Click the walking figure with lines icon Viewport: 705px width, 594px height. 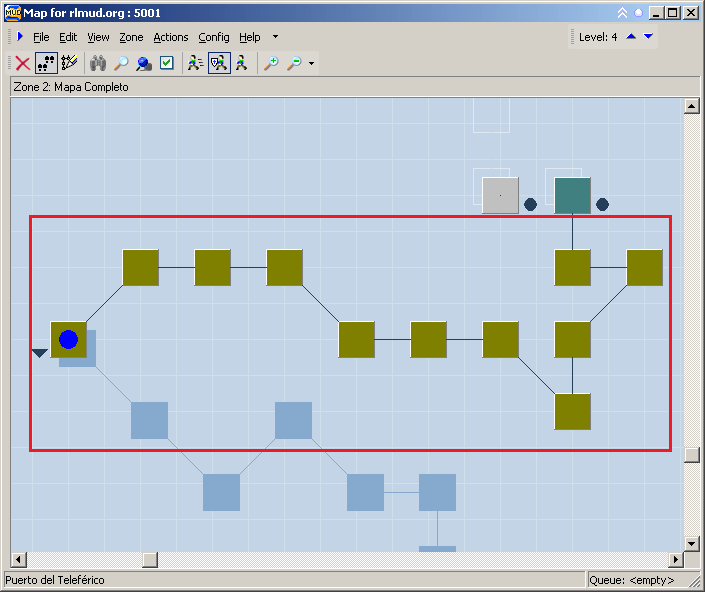(196, 63)
